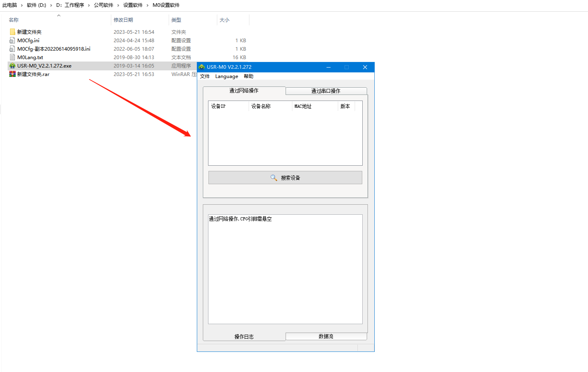588x372 pixels.
Task: Navigate to 工作程序 breadcrumb folder
Action: coord(70,5)
